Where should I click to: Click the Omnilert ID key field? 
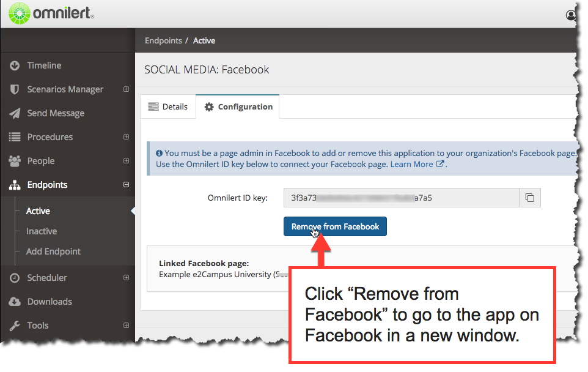click(x=401, y=198)
